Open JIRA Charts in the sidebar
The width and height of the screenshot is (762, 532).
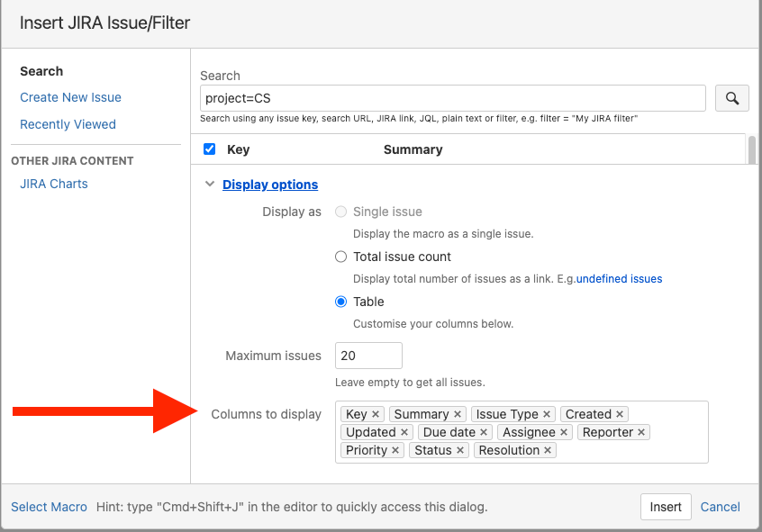coord(54,184)
